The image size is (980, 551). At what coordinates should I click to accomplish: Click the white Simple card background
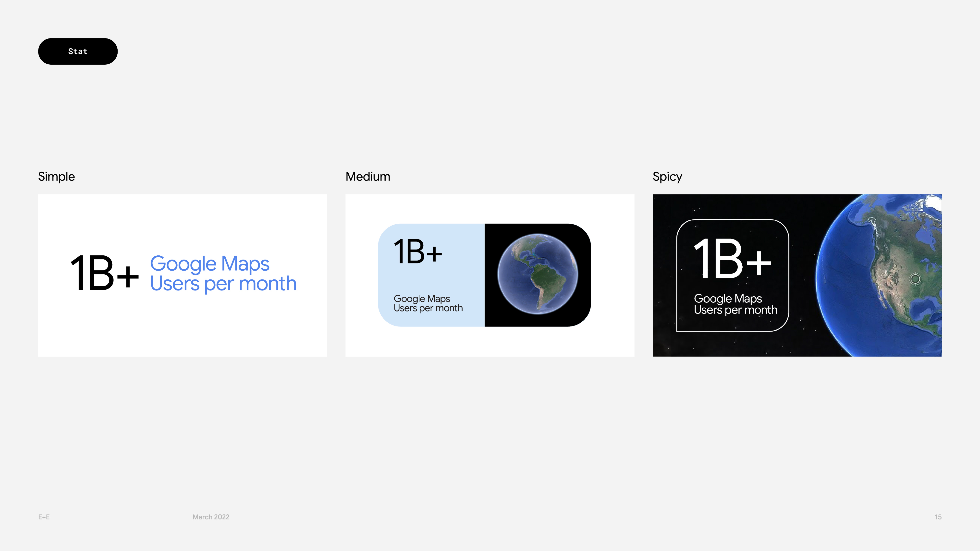pos(183,331)
